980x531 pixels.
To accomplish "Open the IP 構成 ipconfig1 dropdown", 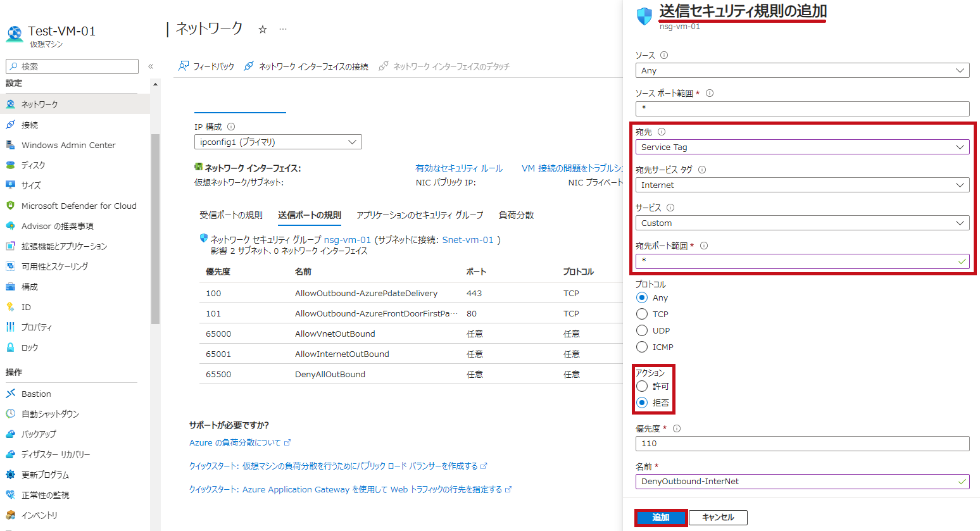I will tap(278, 142).
